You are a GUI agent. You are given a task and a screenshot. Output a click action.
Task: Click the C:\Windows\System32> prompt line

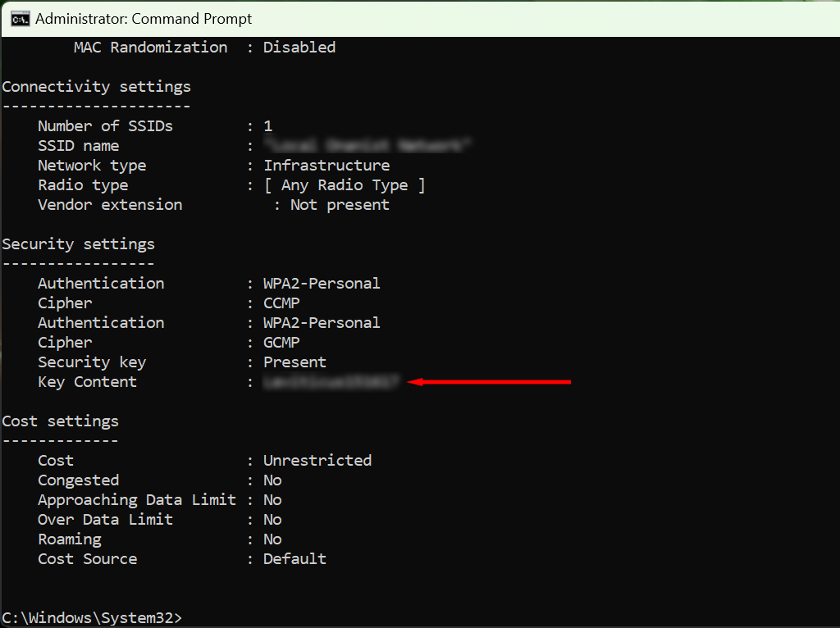pyautogui.click(x=92, y=617)
